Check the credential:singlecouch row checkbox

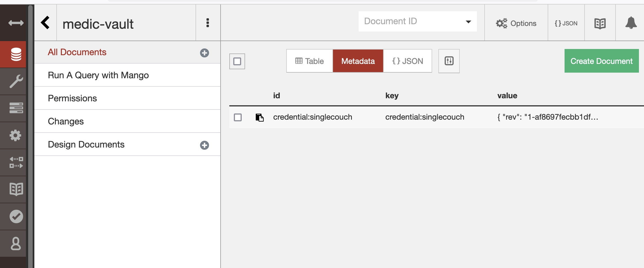point(237,117)
